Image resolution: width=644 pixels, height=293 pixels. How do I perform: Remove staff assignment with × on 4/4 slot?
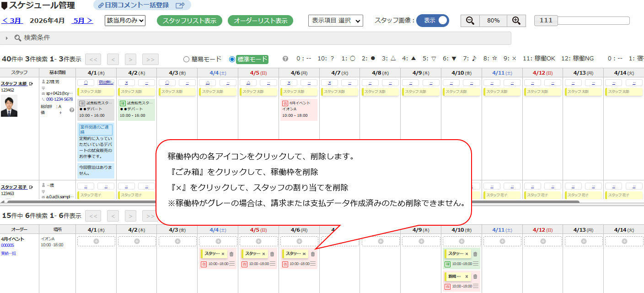tap(223, 254)
